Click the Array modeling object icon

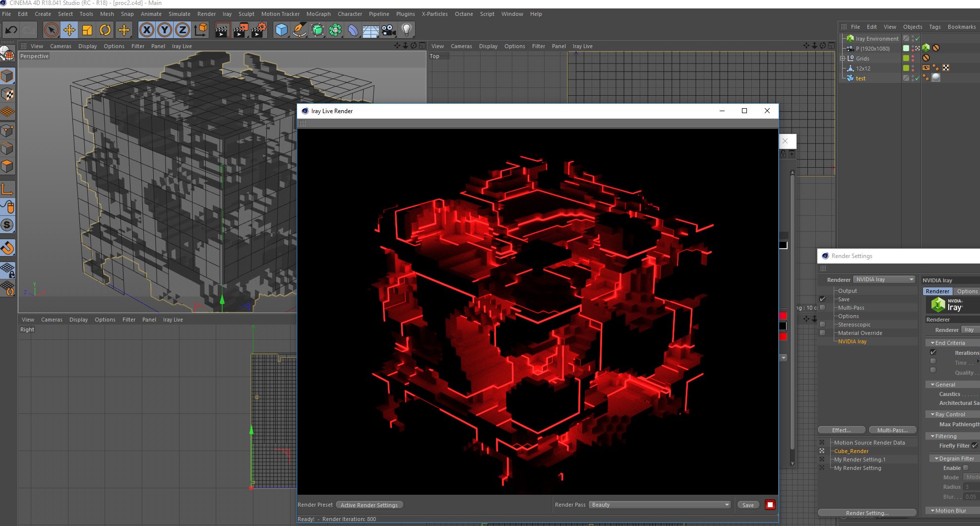point(335,30)
